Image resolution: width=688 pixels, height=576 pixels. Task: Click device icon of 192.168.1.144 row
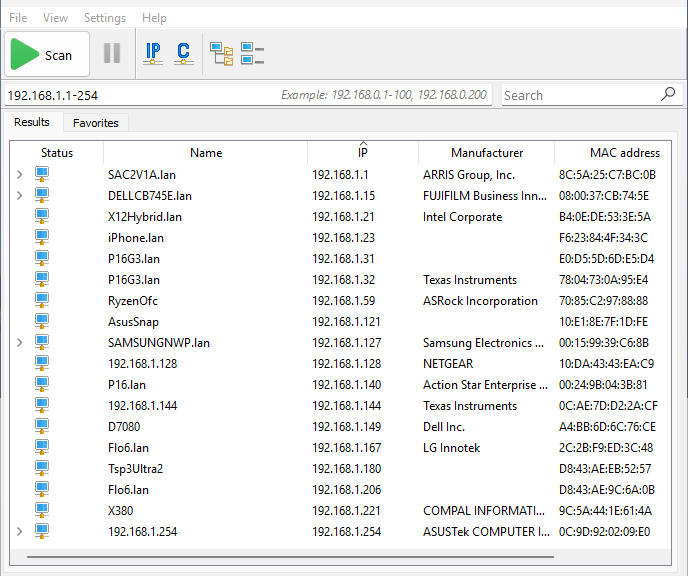click(x=42, y=405)
